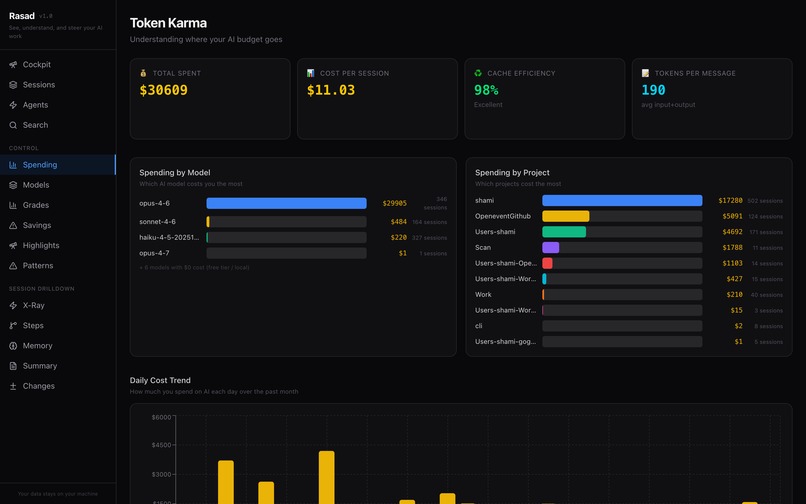The width and height of the screenshot is (806, 504).
Task: Click the Steps branch icon
Action: point(13,326)
